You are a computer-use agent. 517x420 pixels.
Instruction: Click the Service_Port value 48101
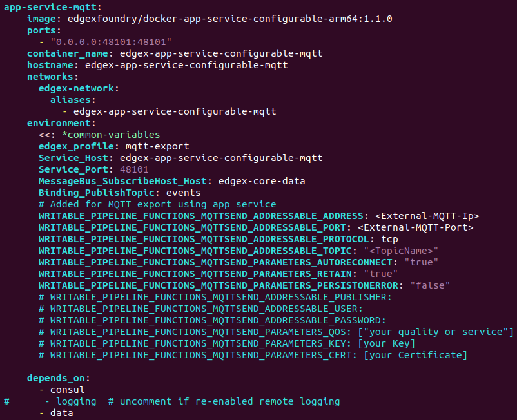[134, 169]
